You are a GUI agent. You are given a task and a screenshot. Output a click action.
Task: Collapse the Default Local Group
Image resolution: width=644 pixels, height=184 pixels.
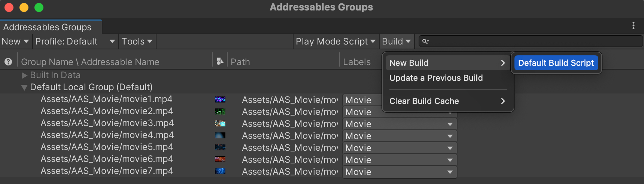tap(24, 88)
